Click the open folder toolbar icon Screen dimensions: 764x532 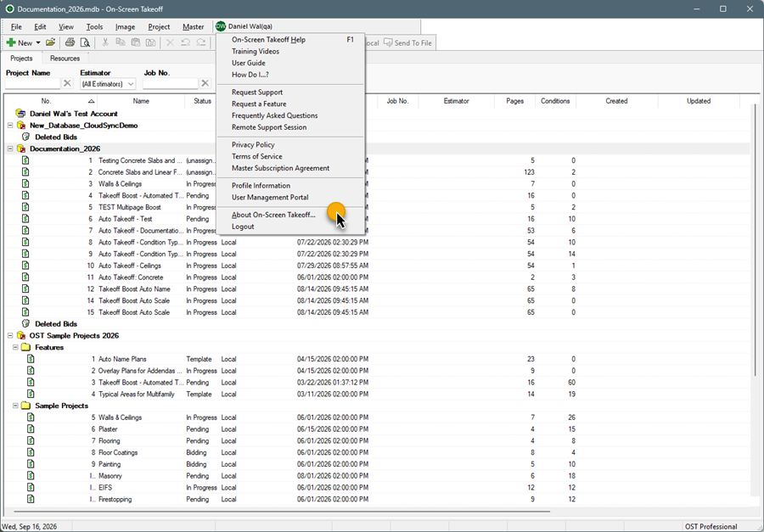pyautogui.click(x=51, y=43)
